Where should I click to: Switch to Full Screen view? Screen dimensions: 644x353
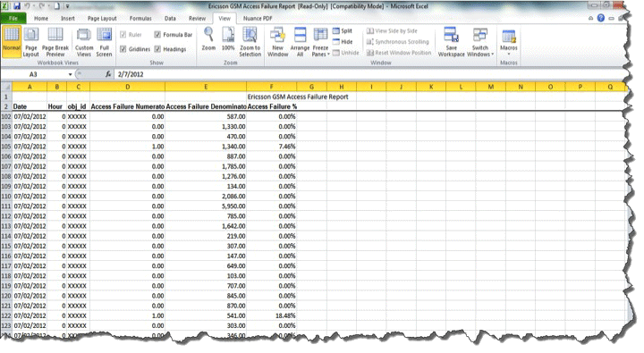pos(105,42)
